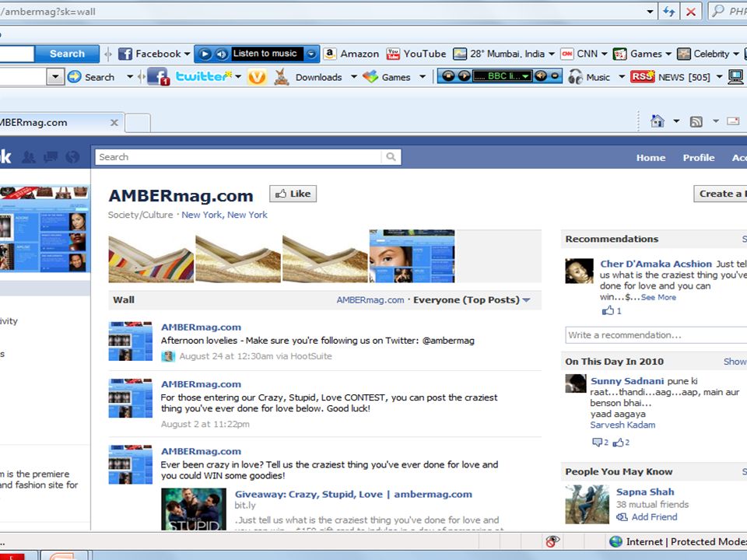Click the browser RSS feeds icon
This screenshot has width=747, height=560.
click(x=696, y=121)
